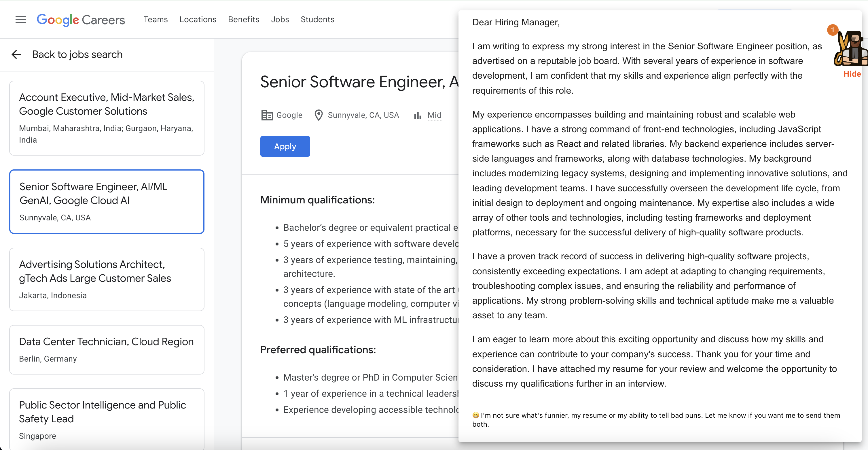Click the Google Careers logo
Screen dimensions: 868x450
(81, 20)
